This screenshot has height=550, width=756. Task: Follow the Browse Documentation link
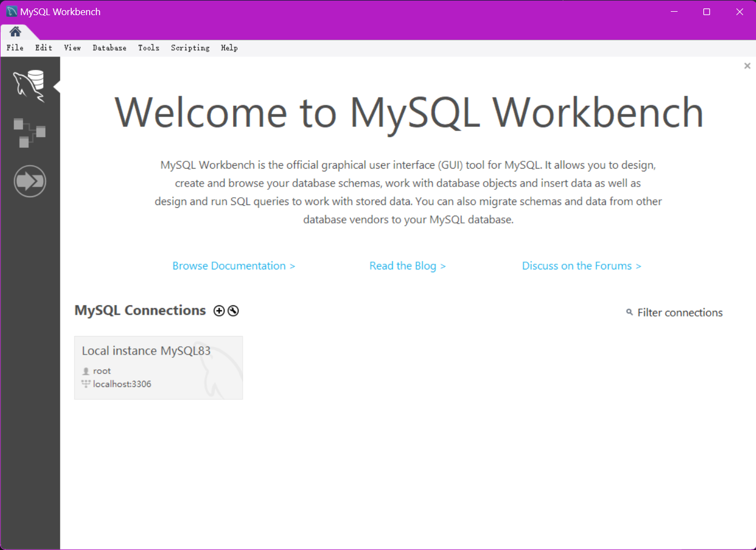(234, 266)
